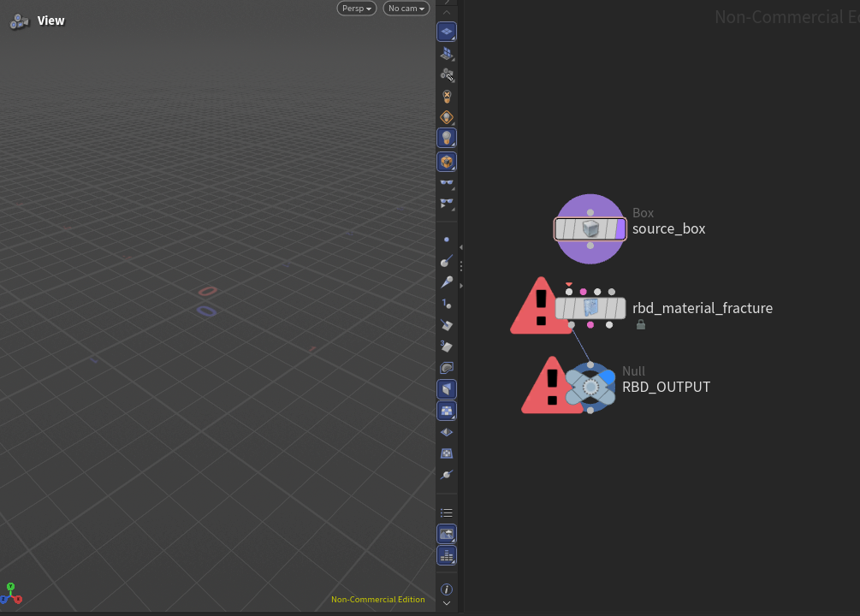Image resolution: width=860 pixels, height=616 pixels.
Task: Toggle the construction plane icon
Action: (x=447, y=53)
